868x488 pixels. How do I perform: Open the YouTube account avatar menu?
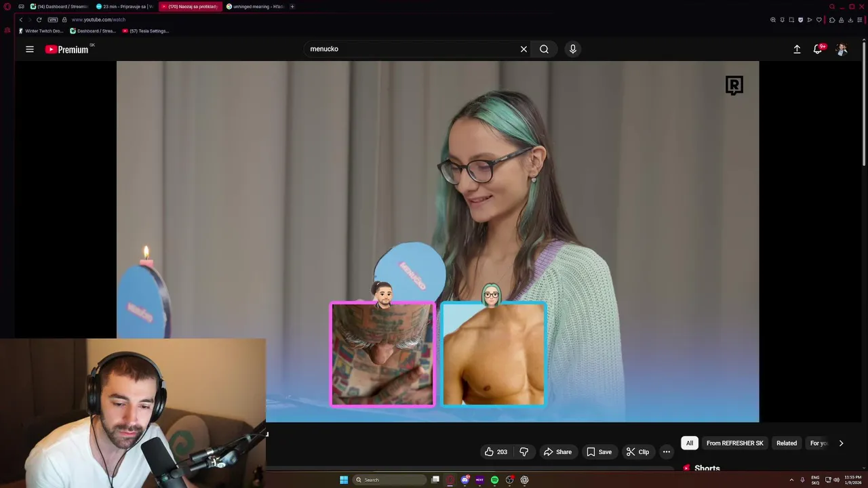tap(842, 49)
